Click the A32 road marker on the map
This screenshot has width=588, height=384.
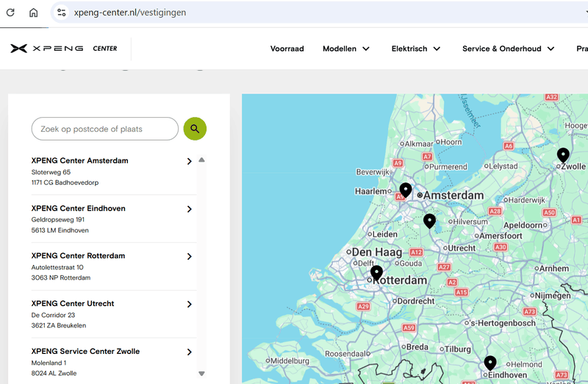(551, 97)
